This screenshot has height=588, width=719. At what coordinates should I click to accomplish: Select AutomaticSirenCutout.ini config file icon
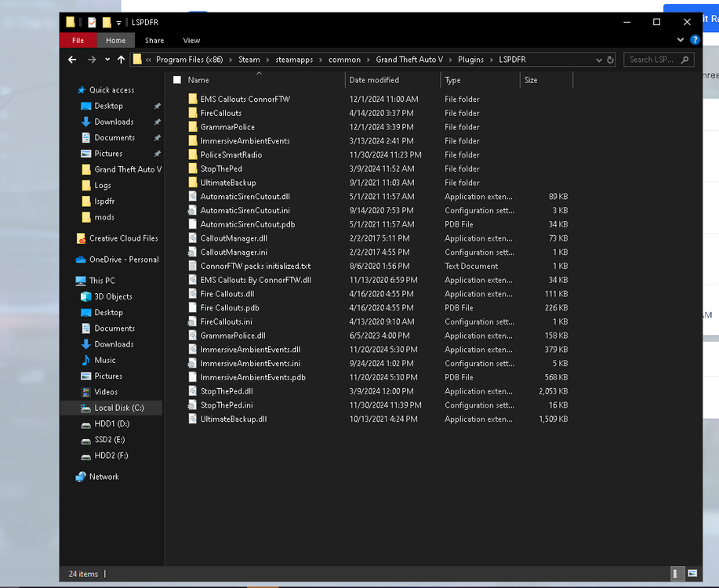click(193, 211)
